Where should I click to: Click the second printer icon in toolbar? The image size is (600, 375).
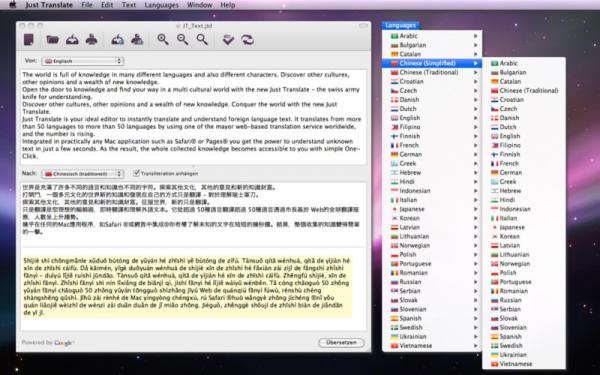pyautogui.click(x=137, y=39)
